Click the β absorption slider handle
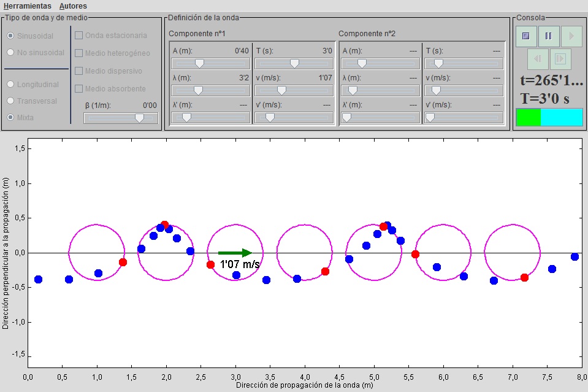 point(139,118)
